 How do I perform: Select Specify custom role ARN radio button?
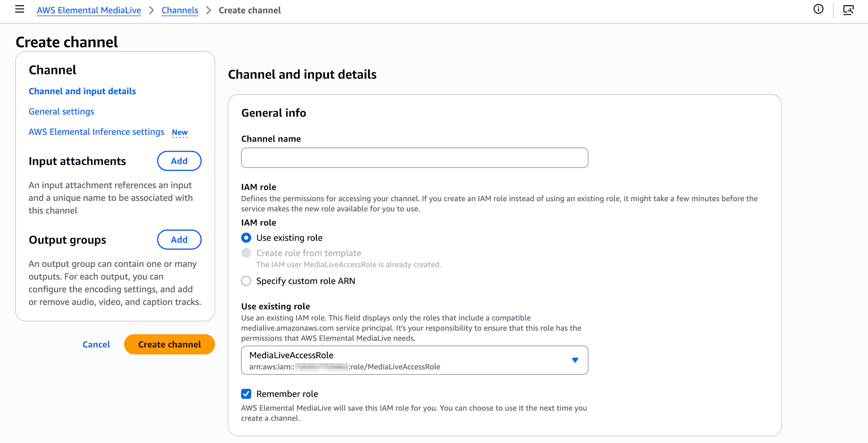[246, 281]
